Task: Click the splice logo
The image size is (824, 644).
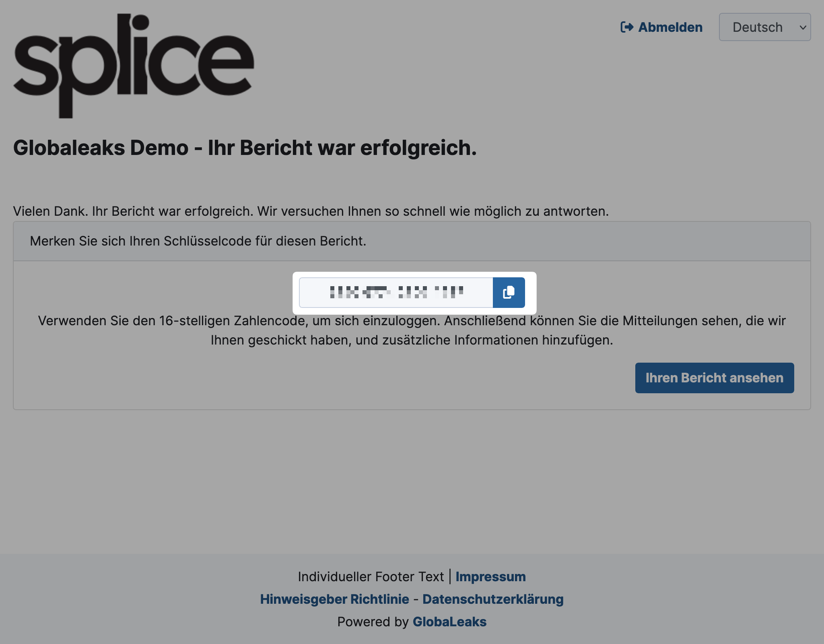Action: [134, 66]
